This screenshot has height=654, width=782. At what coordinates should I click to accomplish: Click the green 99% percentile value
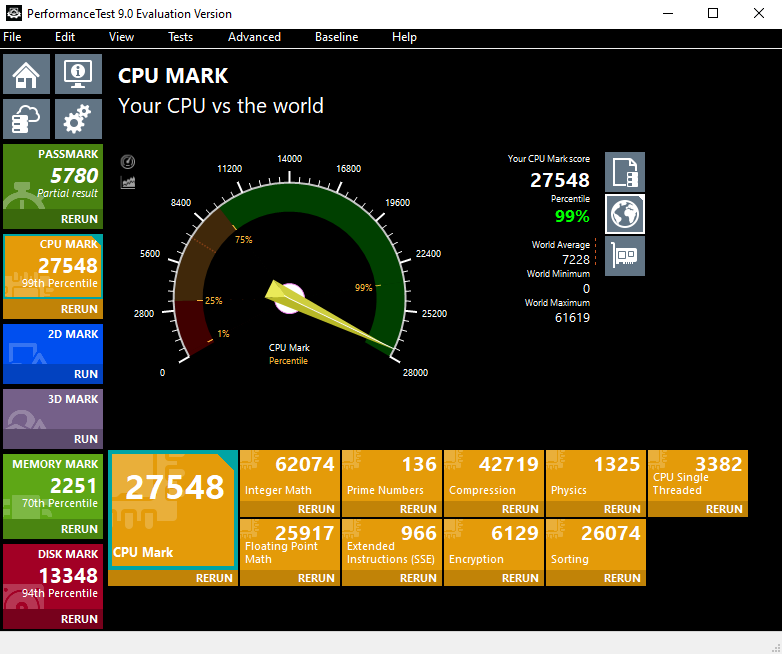572,216
